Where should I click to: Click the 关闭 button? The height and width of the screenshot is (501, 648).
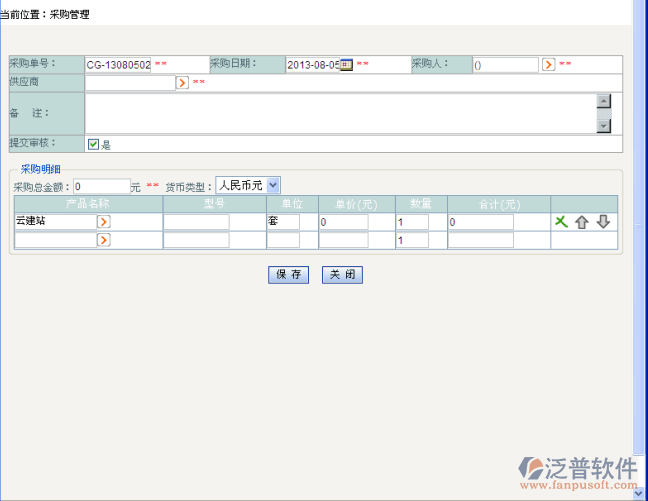(x=342, y=275)
